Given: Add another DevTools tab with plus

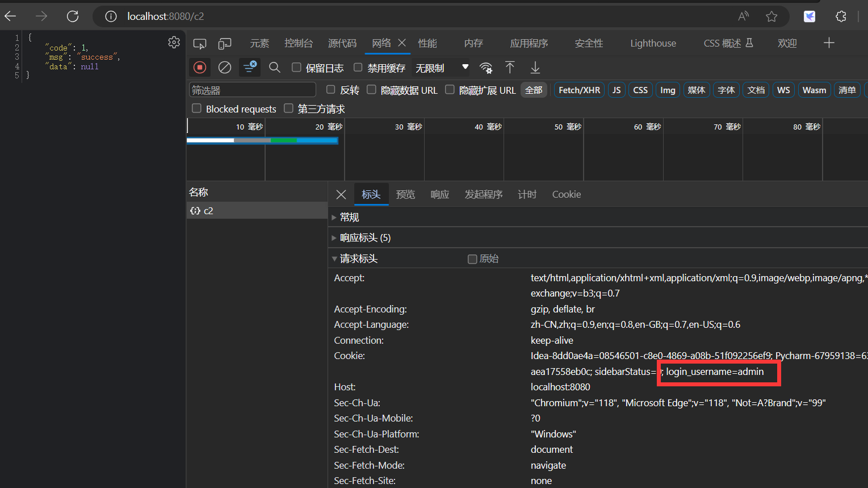Looking at the screenshot, I should pos(829,43).
